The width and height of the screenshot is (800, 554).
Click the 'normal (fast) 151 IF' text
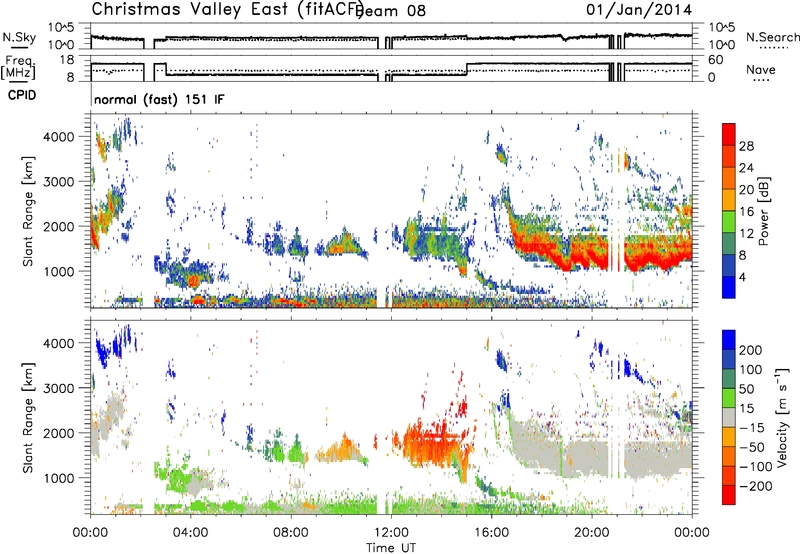point(159,99)
